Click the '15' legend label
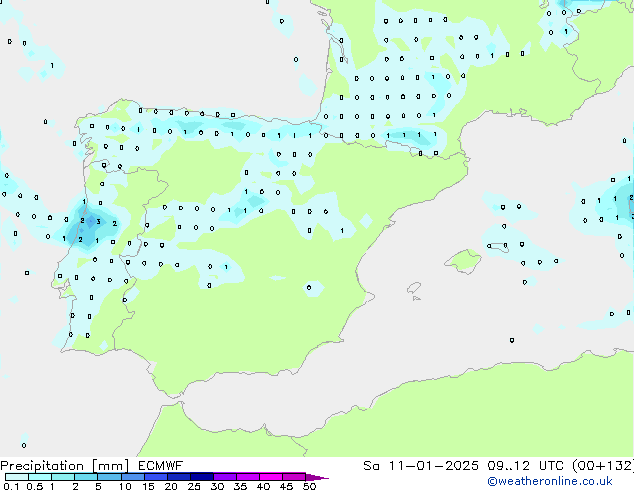This screenshot has height=490, width=634. tap(148, 486)
